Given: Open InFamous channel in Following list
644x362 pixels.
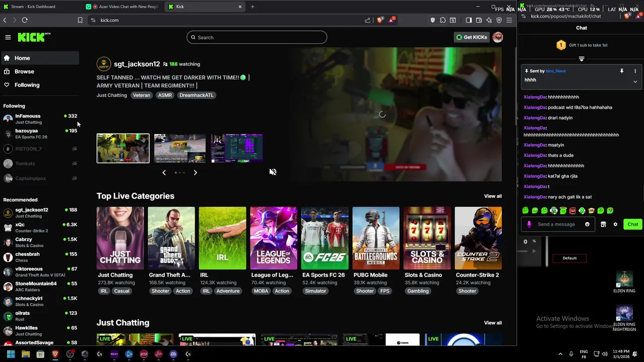Looking at the screenshot, I should [40, 119].
